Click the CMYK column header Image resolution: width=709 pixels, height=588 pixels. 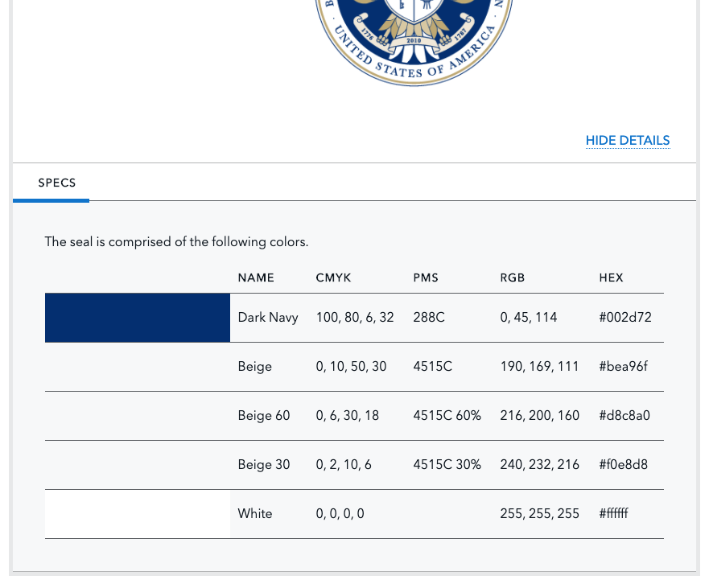[x=333, y=278]
